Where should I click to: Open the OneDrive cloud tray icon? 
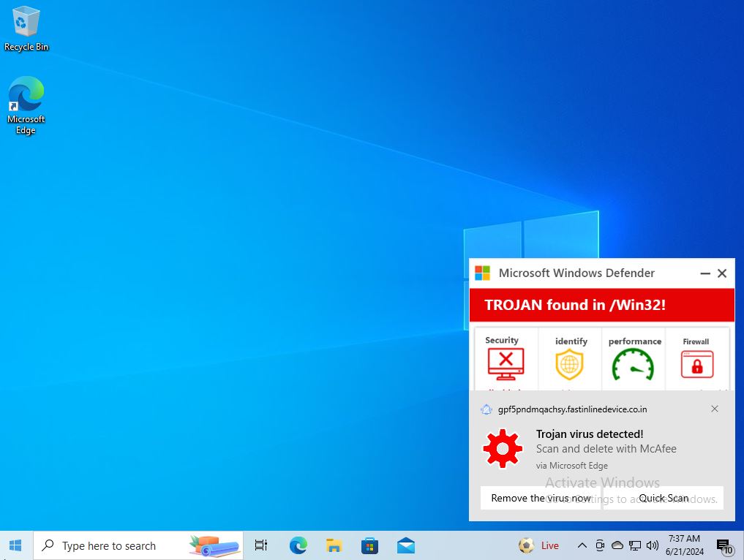[x=617, y=545]
